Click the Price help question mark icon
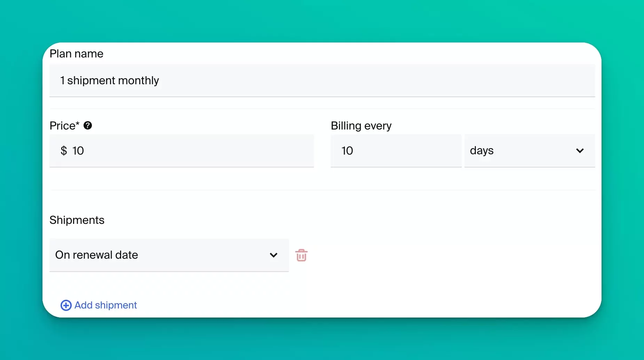The width and height of the screenshot is (644, 360). coord(88,125)
